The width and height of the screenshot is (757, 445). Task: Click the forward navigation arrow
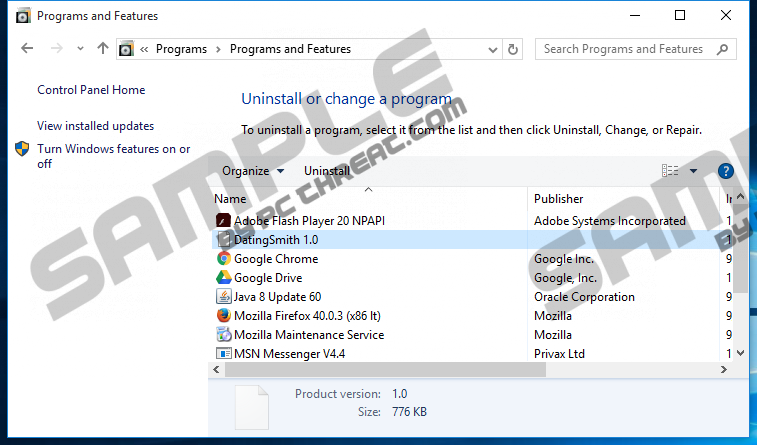(56, 48)
